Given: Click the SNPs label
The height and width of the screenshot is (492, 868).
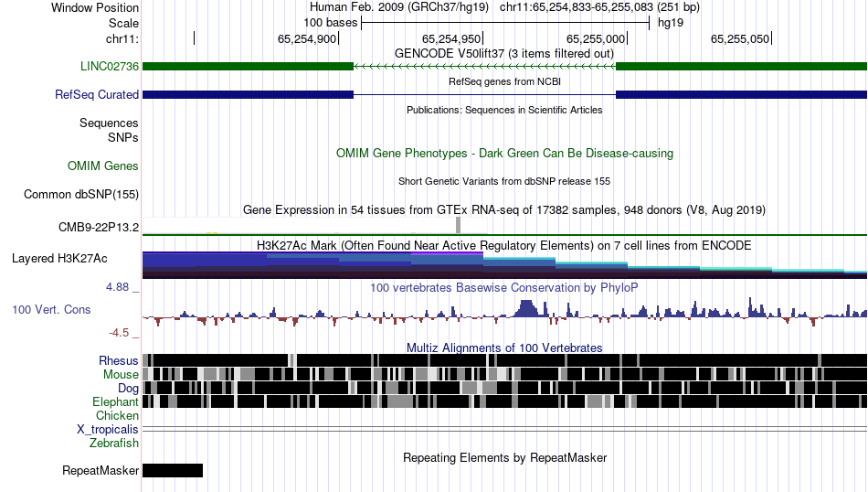Looking at the screenshot, I should (123, 137).
